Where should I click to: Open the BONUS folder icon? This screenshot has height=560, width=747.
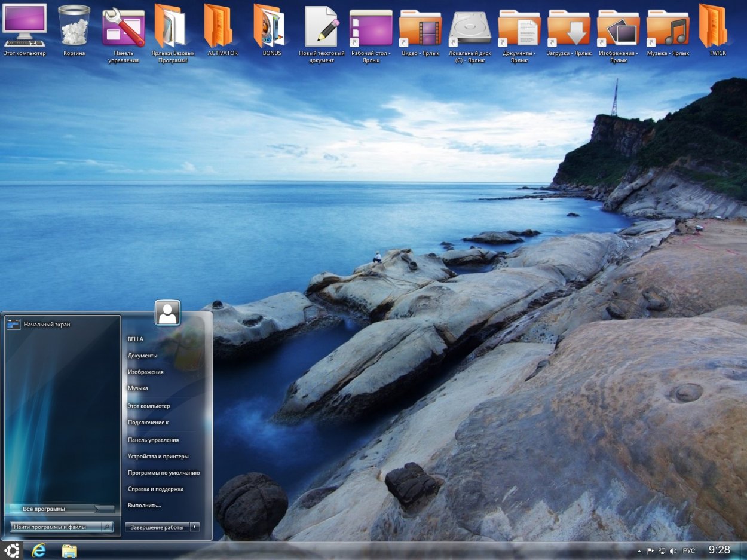tap(271, 26)
